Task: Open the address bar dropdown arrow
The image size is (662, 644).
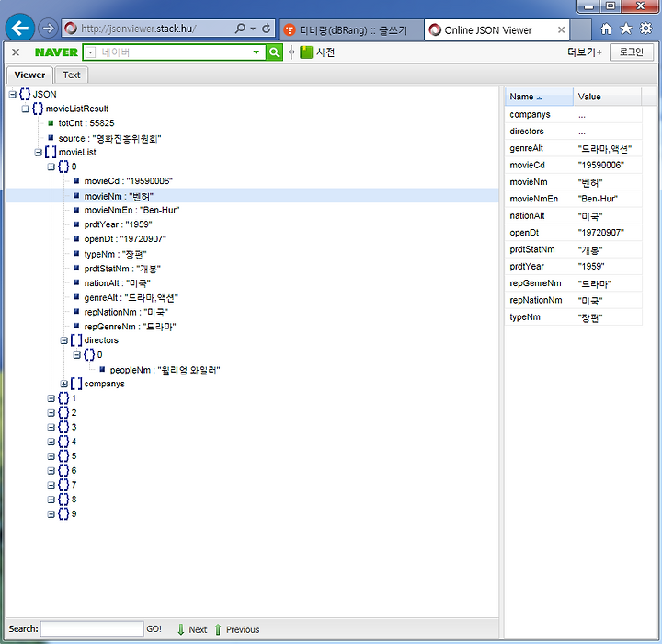Action: pos(253,29)
